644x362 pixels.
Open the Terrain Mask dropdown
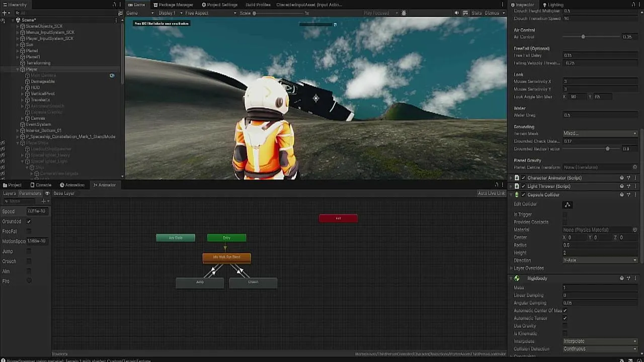pyautogui.click(x=600, y=134)
